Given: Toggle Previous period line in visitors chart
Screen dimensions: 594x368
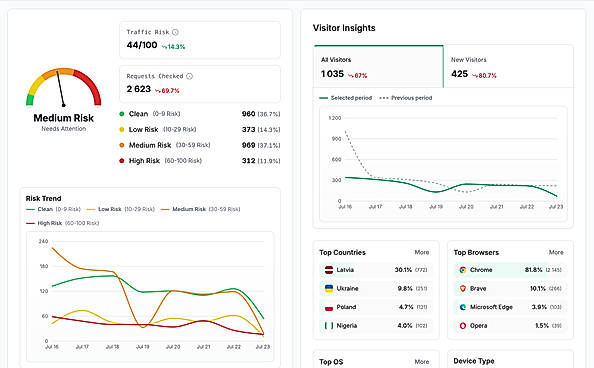Looking at the screenshot, I should 406,98.
